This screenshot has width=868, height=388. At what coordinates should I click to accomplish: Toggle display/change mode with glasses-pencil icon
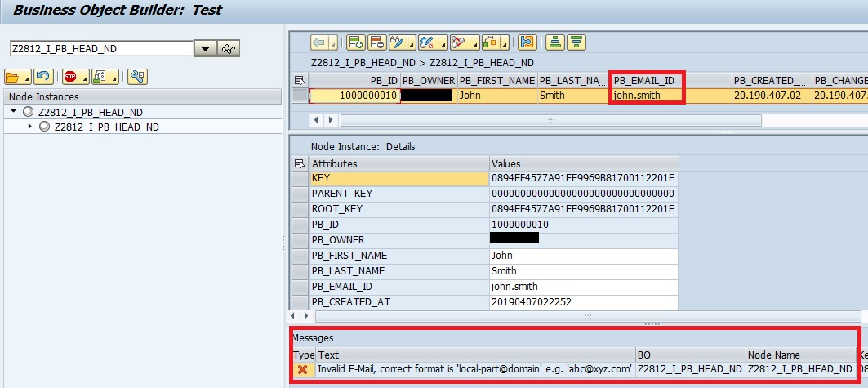398,42
